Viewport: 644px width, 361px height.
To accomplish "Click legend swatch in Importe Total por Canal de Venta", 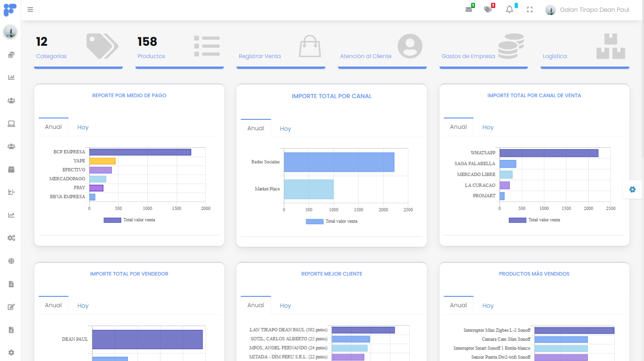I will pyautogui.click(x=517, y=220).
